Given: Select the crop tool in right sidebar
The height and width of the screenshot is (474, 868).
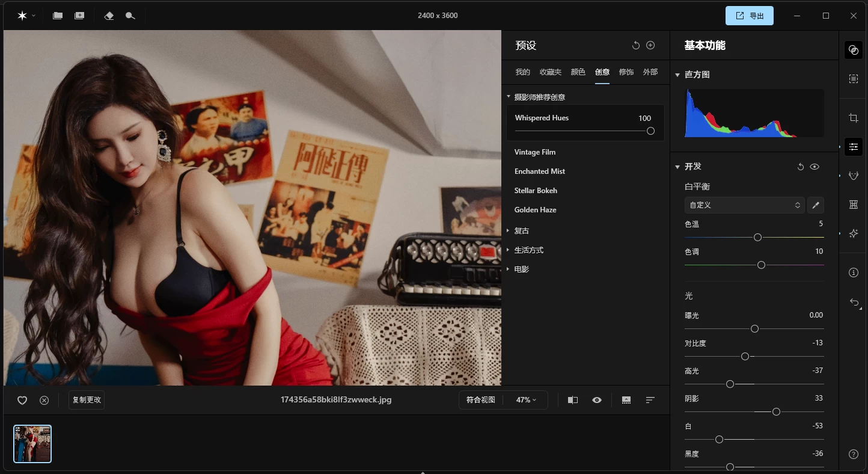Looking at the screenshot, I should [853, 118].
